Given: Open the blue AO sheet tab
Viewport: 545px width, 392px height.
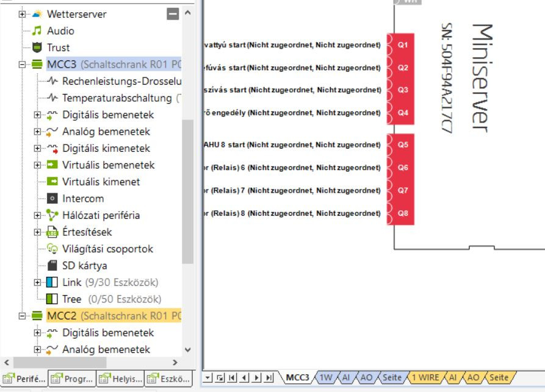Looking at the screenshot, I should [x=366, y=377].
